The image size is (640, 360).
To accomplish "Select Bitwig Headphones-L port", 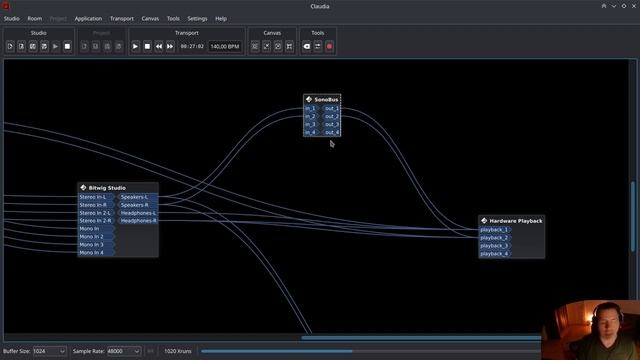I will (x=138, y=213).
